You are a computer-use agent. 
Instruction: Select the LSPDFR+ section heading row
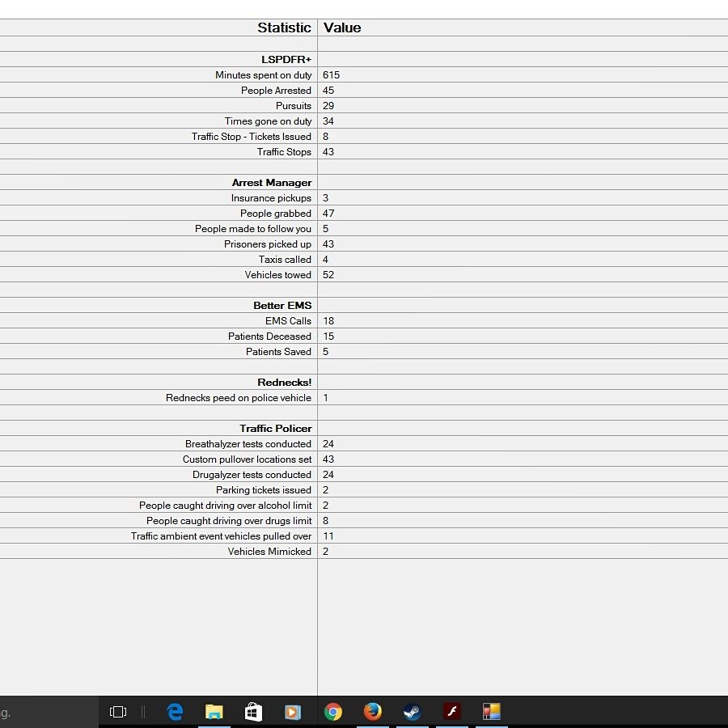[286, 60]
